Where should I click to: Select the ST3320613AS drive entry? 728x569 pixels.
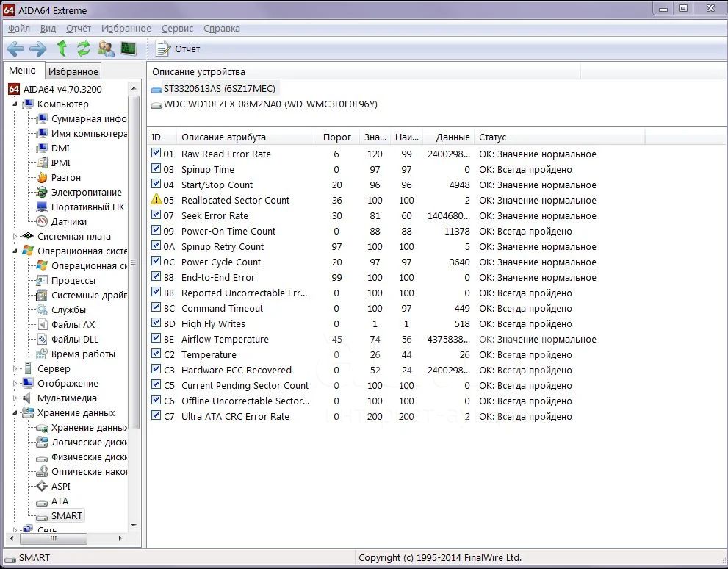215,88
